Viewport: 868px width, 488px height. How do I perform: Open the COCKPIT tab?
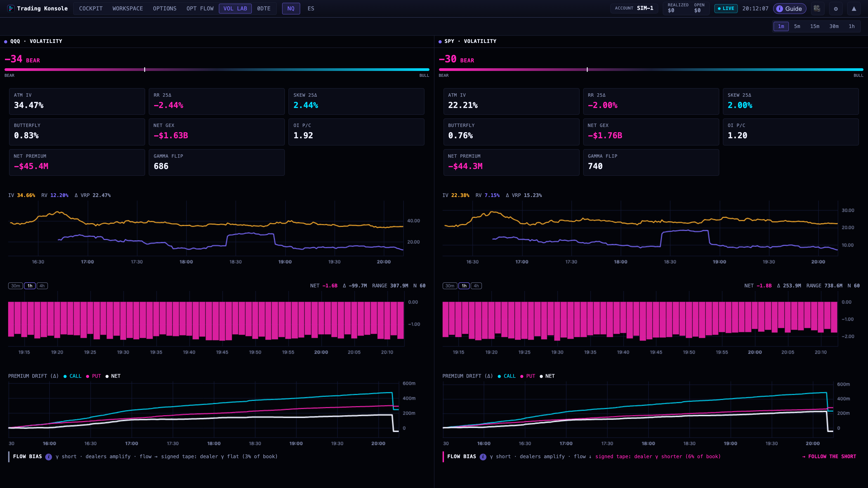point(91,8)
